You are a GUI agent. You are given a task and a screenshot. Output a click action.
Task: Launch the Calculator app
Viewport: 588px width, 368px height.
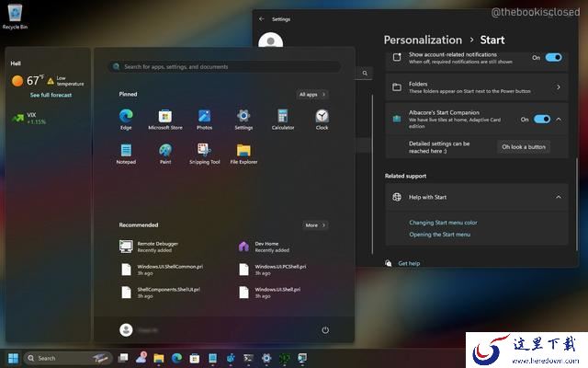[x=283, y=120]
